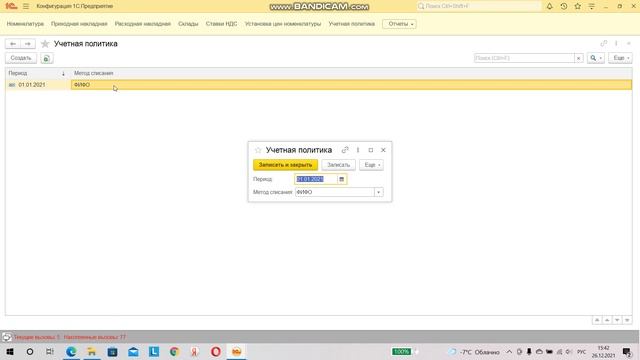Open File Explorer from the taskbar

click(92, 351)
